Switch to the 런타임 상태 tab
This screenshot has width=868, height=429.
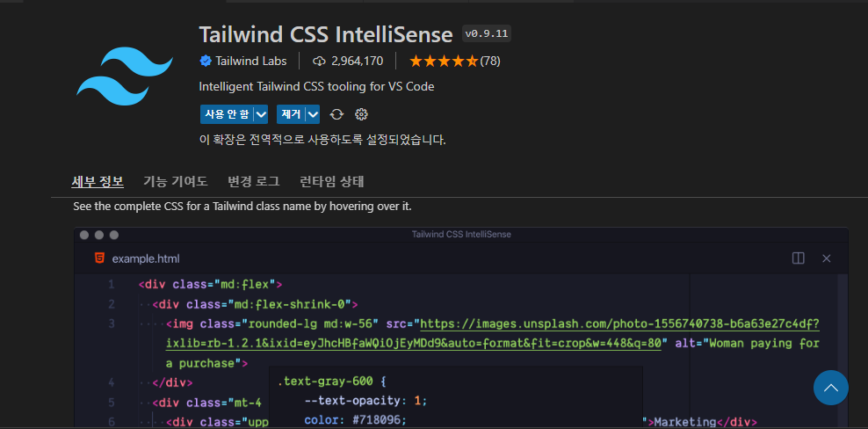click(x=331, y=181)
